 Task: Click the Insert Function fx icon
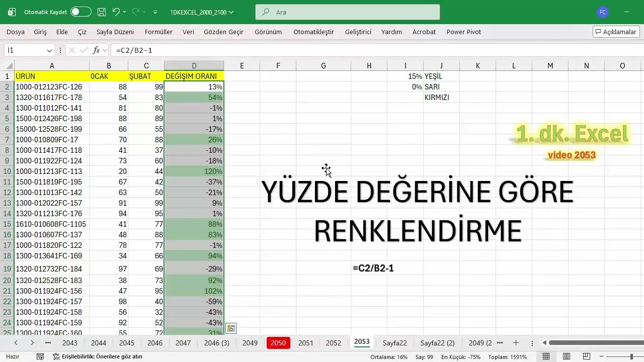pyautogui.click(x=97, y=50)
